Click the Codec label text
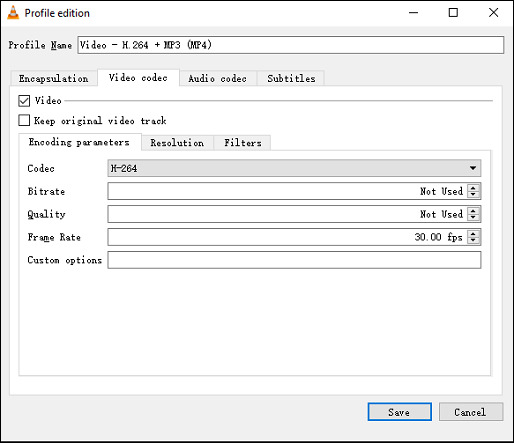514x443 pixels. click(x=41, y=168)
